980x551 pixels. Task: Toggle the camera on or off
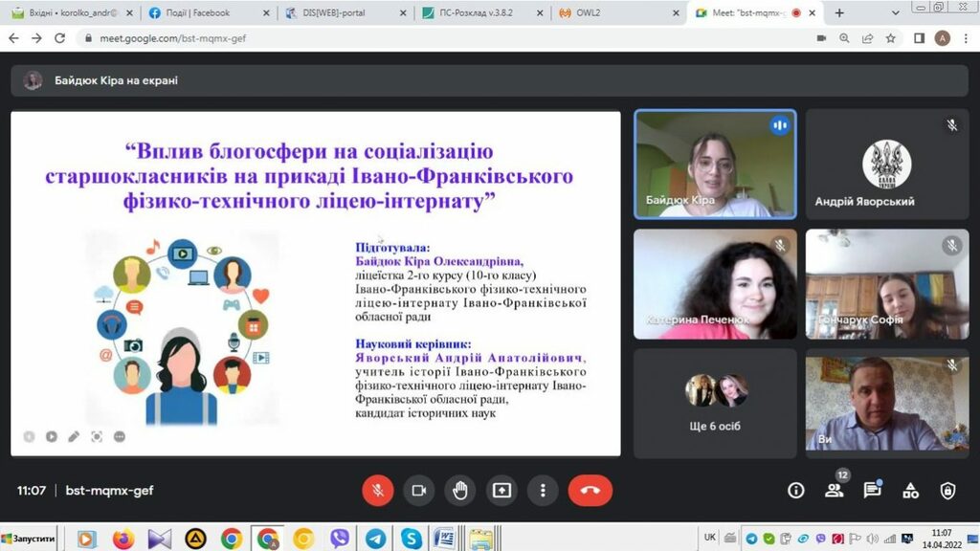coord(418,491)
